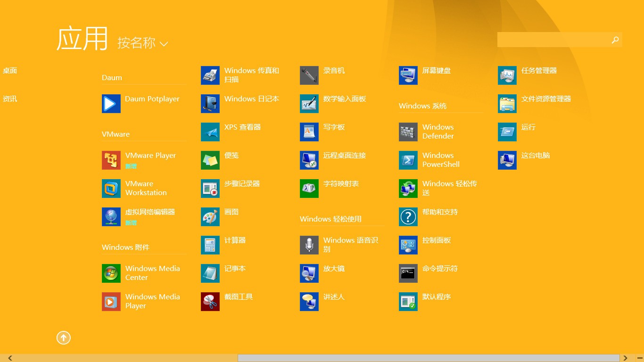Select Windows 附件 group header

pyautogui.click(x=125, y=247)
